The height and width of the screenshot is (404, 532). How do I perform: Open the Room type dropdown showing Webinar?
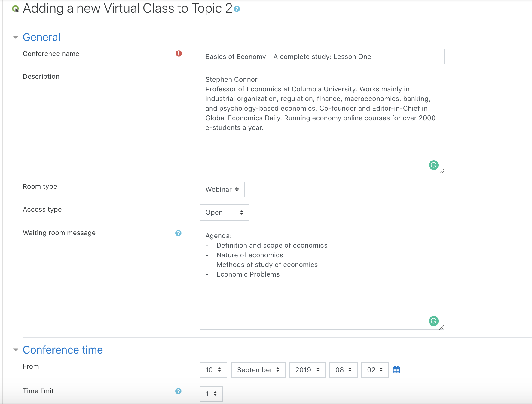pos(222,189)
